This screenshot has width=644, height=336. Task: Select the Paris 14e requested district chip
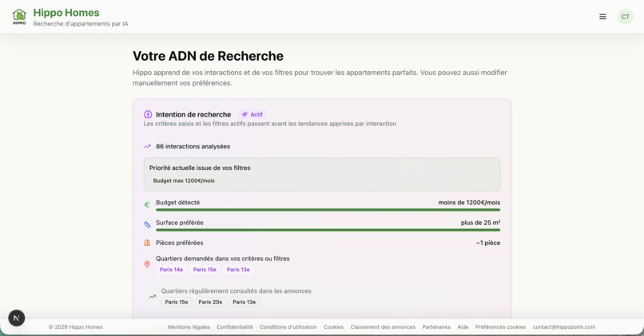point(171,270)
